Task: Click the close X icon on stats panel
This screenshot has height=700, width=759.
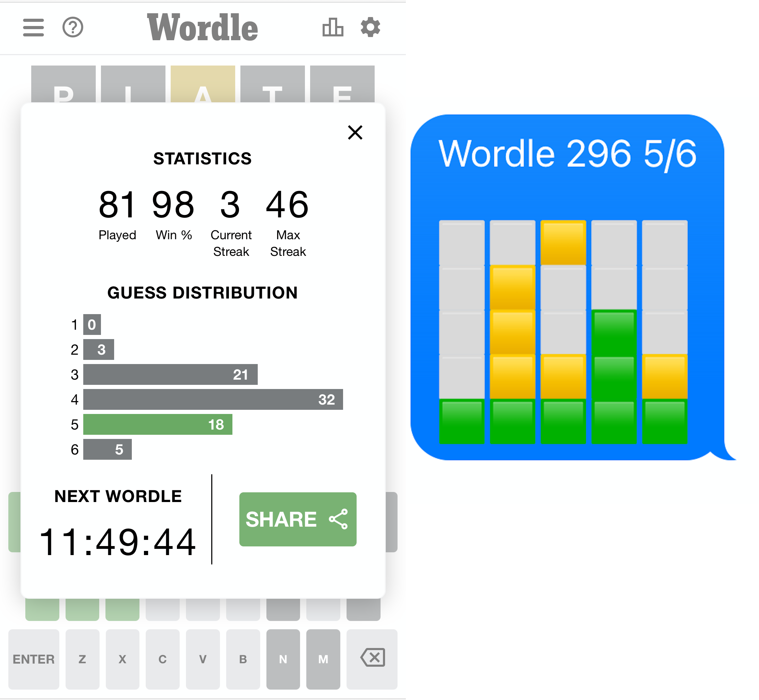Action: [355, 132]
